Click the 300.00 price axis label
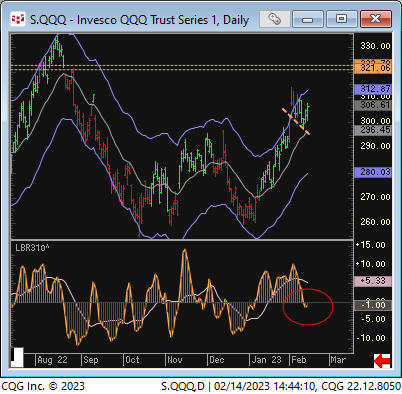 [375, 121]
